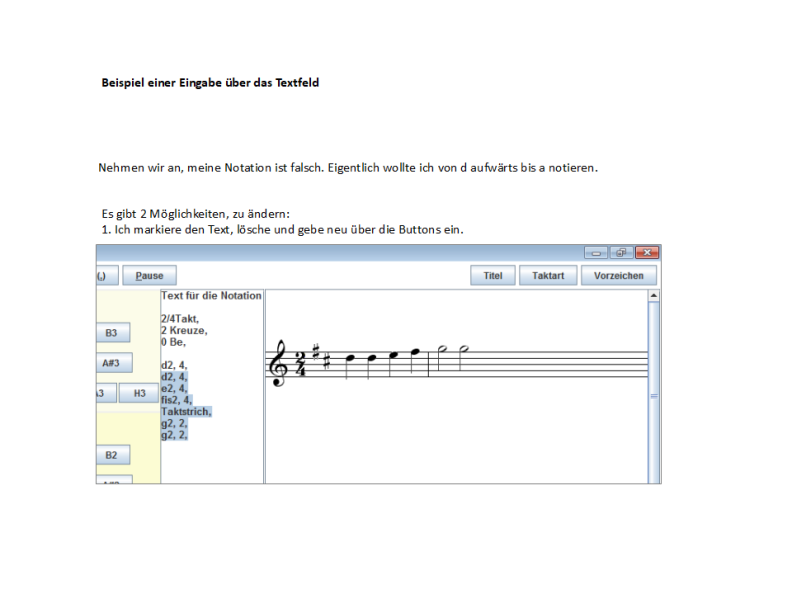The image size is (792, 594).
Task: Restore down the notation window
Action: click(620, 253)
